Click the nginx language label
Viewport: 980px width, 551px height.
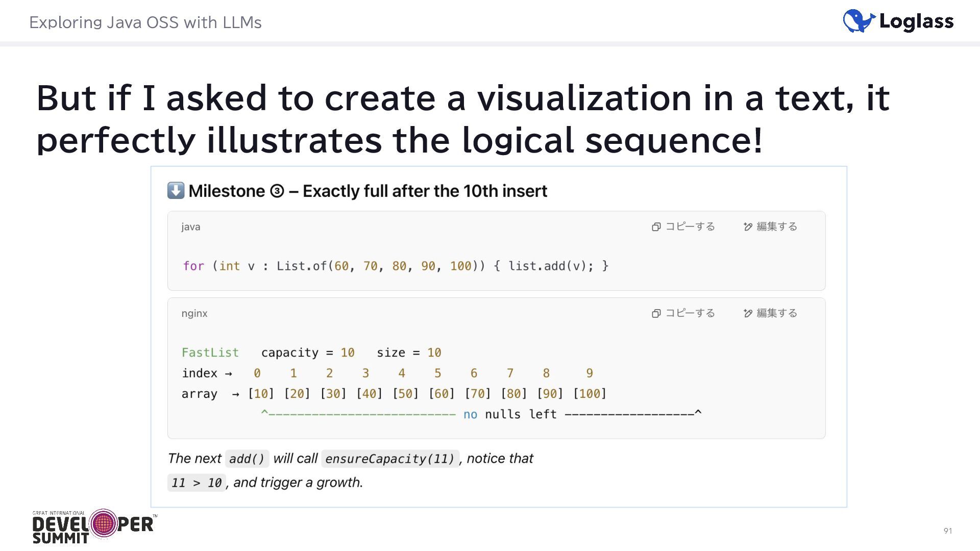pyautogui.click(x=194, y=313)
